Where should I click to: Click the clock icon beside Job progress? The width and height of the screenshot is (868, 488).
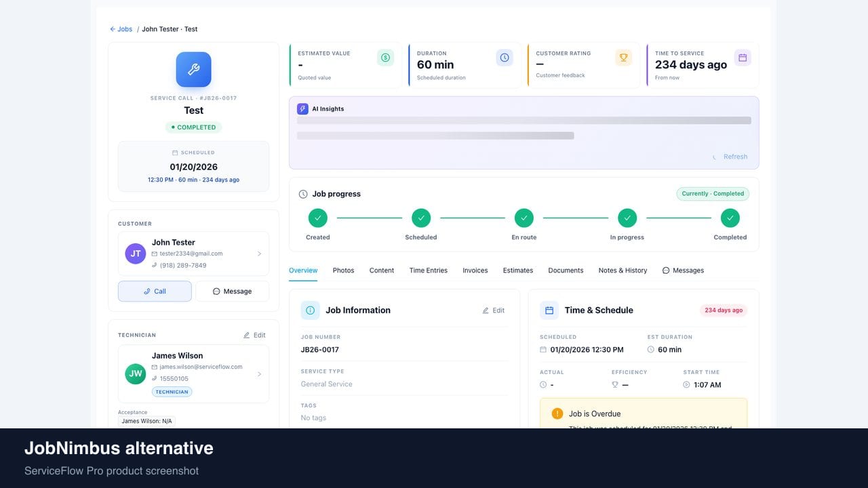coord(303,194)
